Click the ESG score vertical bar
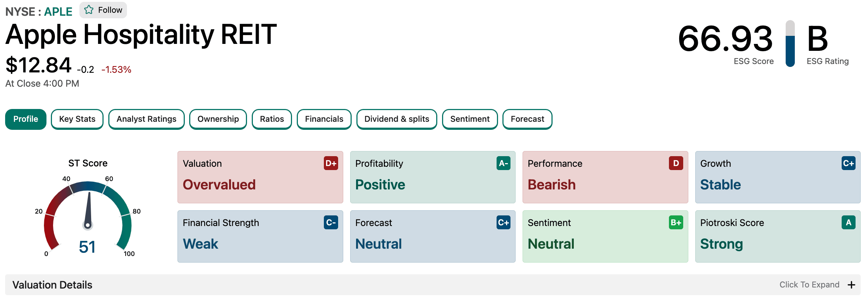868x305 pixels. 790,44
